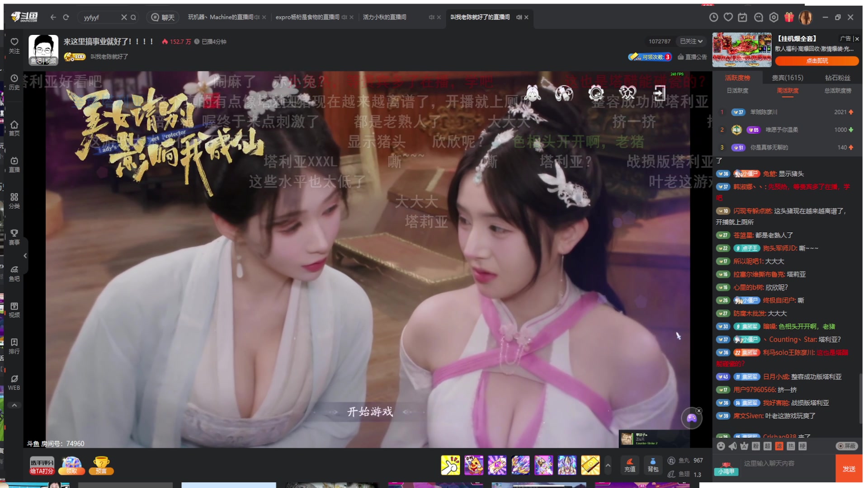Clear the search box text

124,17
